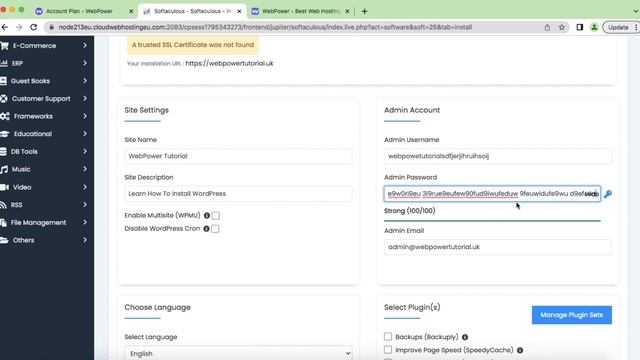640x360 pixels.
Task: Click the Video camera icon
Action: pos(4,187)
